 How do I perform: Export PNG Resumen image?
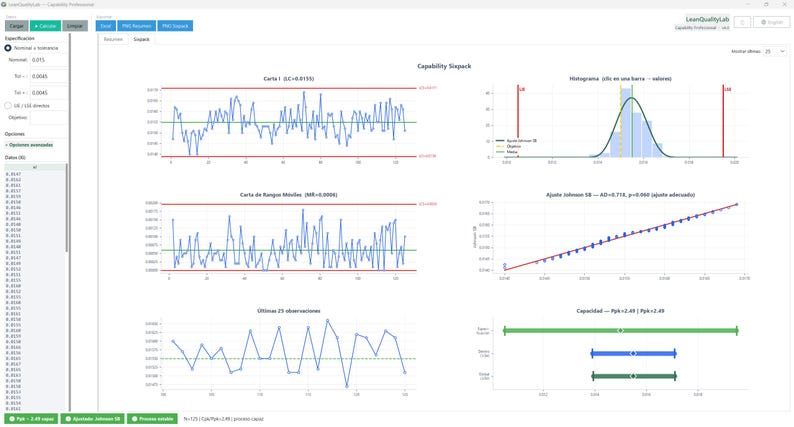(137, 26)
